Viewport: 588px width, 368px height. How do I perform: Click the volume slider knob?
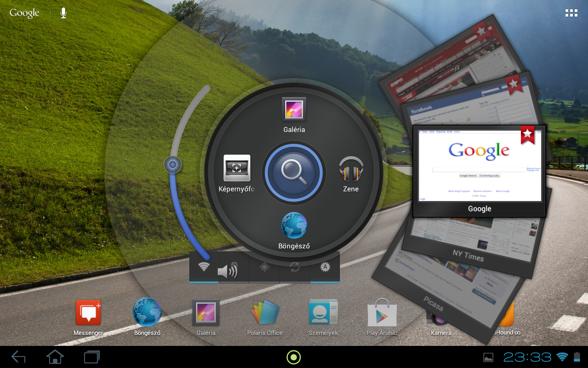click(x=173, y=165)
